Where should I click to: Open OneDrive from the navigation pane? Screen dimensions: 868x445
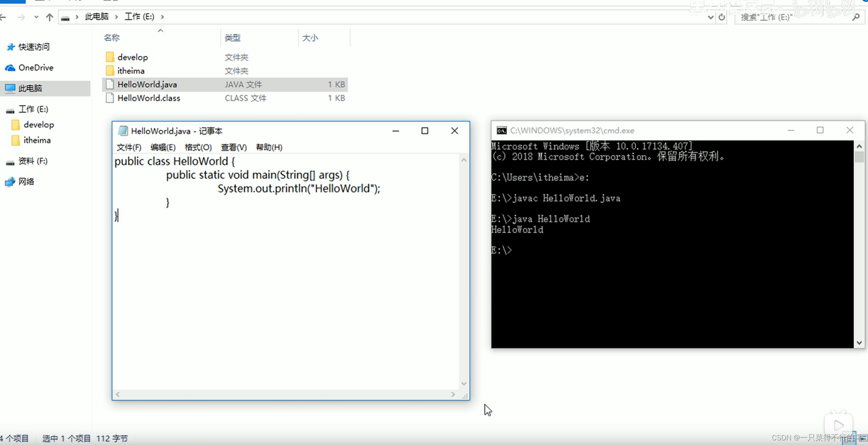pyautogui.click(x=35, y=68)
